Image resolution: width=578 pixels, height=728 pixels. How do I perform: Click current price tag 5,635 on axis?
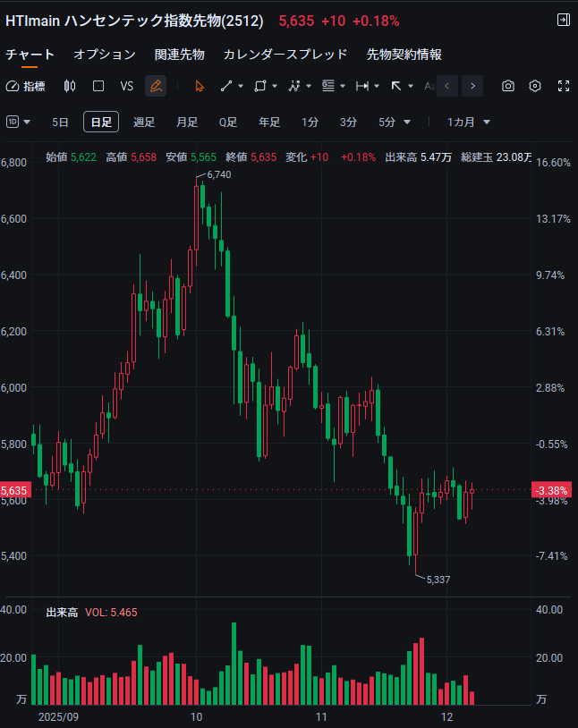click(x=14, y=491)
